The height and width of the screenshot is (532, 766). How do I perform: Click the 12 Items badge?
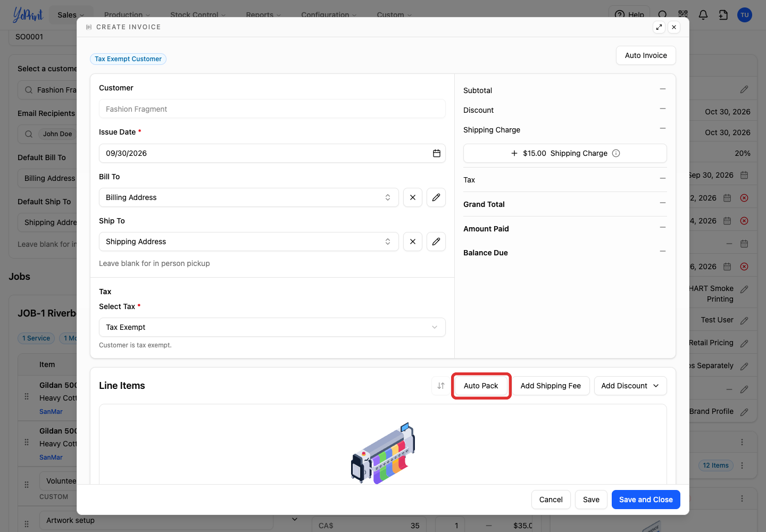pyautogui.click(x=715, y=465)
